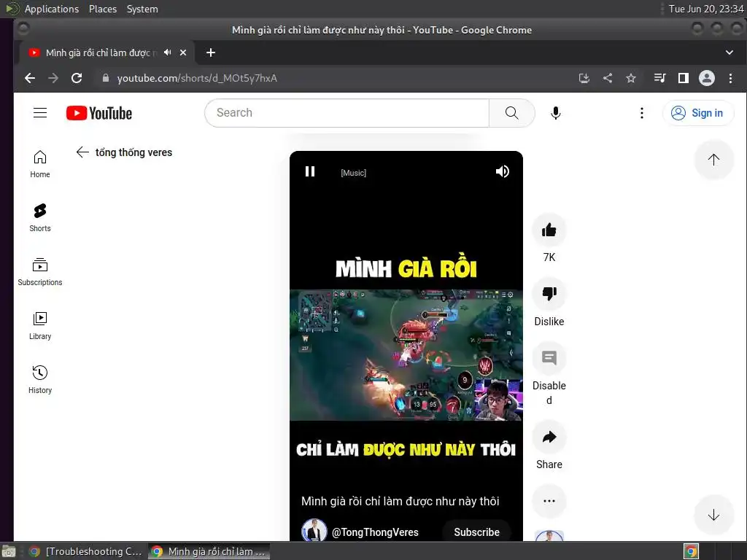
Task: Switch to Troubleshooting Chrome taskbar window
Action: [x=86, y=551]
